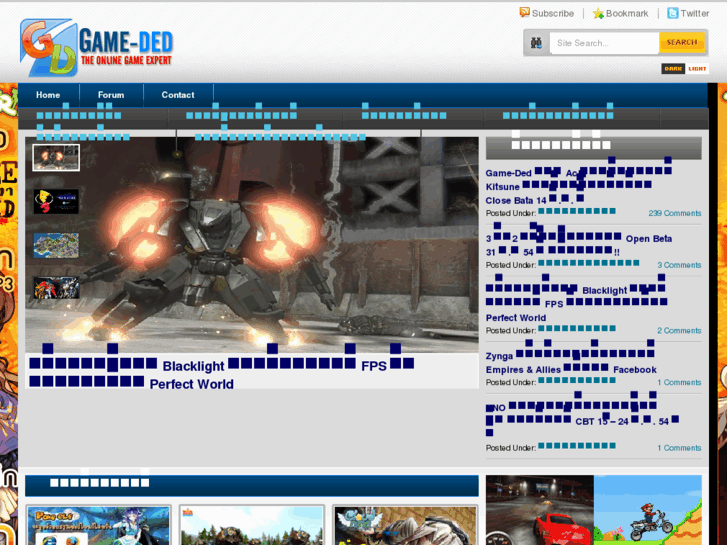Click the winged-logo game card thumbnail
The height and width of the screenshot is (545, 727).
coord(405,526)
